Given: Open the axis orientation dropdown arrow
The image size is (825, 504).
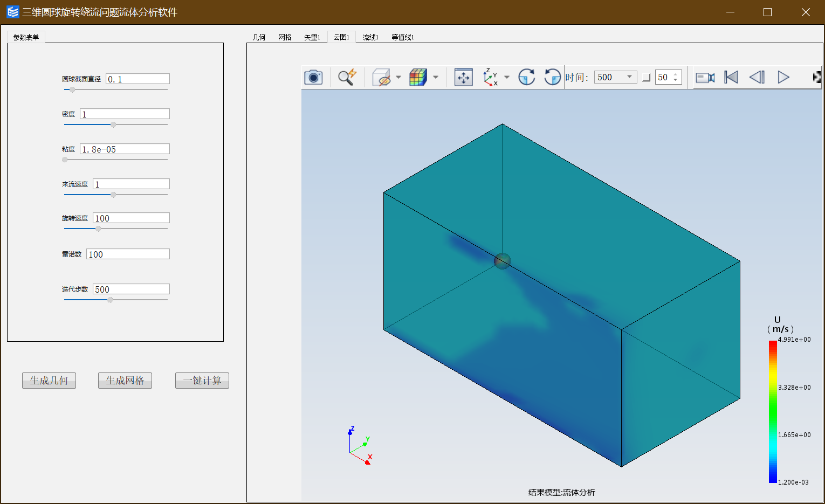Looking at the screenshot, I should point(507,77).
